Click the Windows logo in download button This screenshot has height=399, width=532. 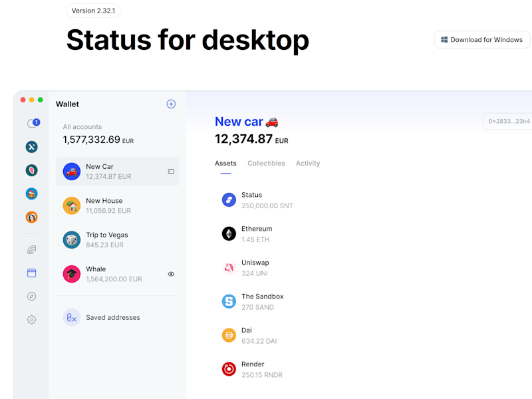[x=444, y=40]
